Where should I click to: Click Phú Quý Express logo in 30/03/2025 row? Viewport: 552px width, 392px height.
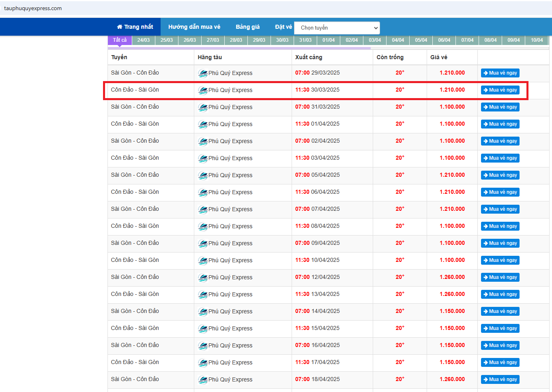[x=203, y=90]
